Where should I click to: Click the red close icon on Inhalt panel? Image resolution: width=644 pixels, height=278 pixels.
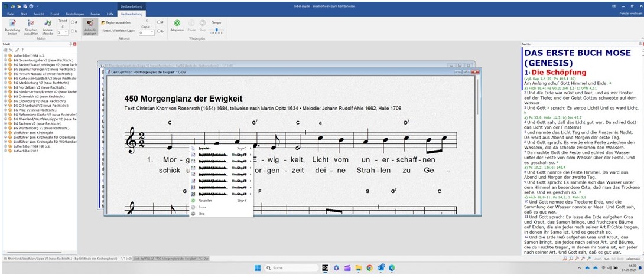[x=74, y=44]
